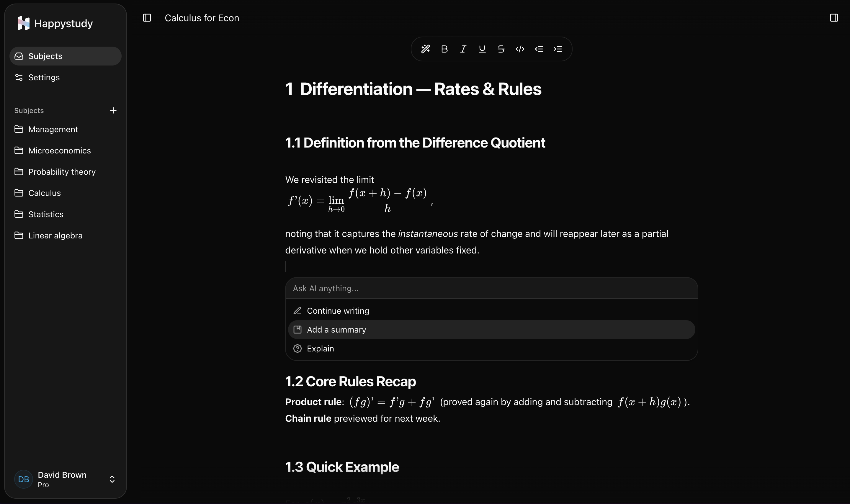
Task: Toggle the right side panel
Action: [x=834, y=18]
